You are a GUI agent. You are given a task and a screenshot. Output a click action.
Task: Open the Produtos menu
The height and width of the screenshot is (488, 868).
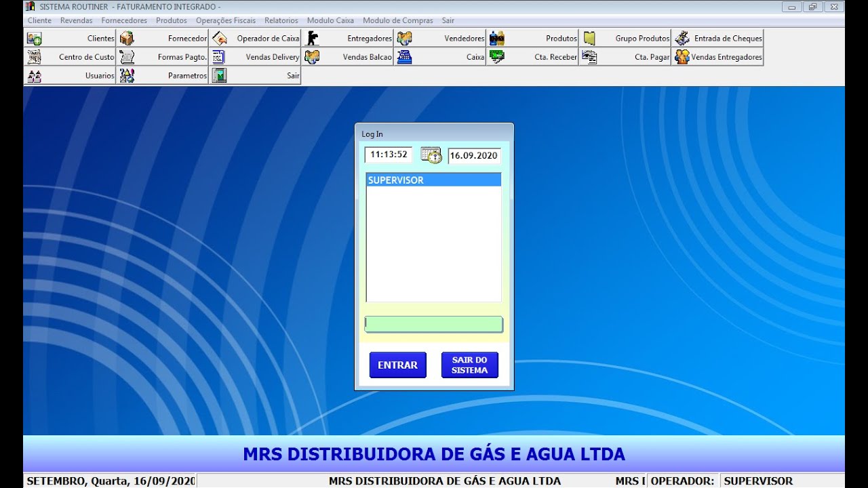pos(172,20)
